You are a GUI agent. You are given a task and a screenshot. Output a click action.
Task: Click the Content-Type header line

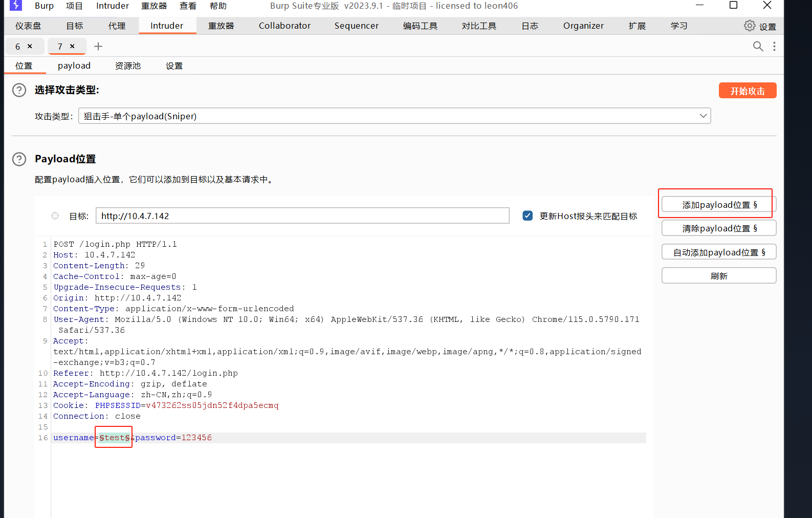[174, 309]
